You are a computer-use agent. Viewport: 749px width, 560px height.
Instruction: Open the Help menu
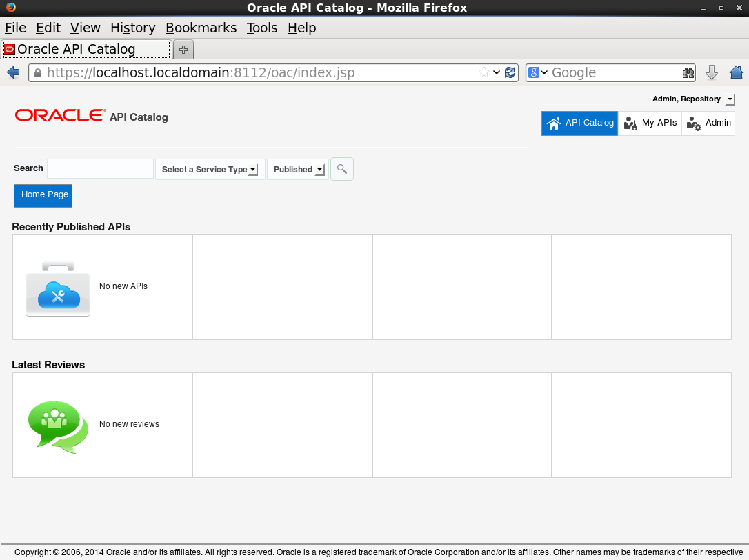click(x=302, y=28)
